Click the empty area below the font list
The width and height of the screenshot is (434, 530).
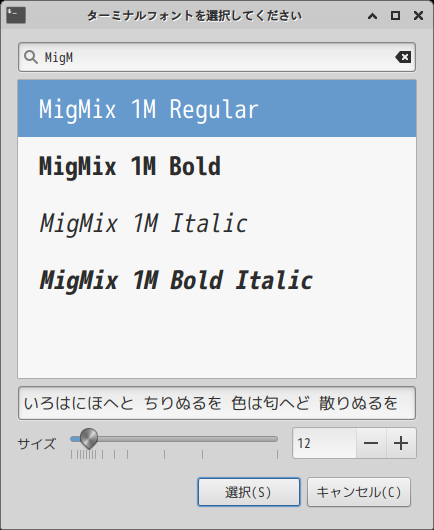[x=217, y=343]
